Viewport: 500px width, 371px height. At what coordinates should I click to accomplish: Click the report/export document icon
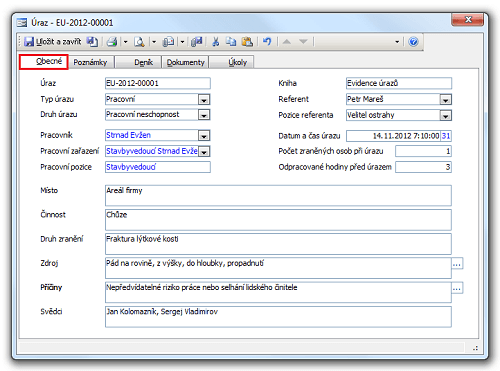point(168,42)
